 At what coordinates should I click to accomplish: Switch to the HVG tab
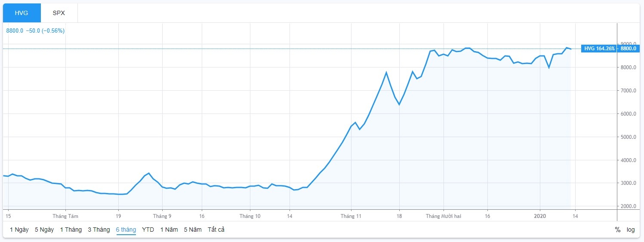click(x=22, y=13)
